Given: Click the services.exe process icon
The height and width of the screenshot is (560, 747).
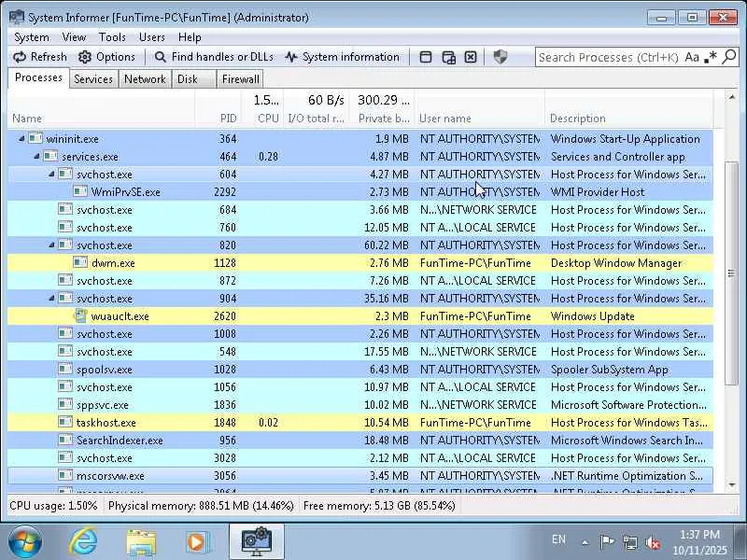Looking at the screenshot, I should [50, 156].
